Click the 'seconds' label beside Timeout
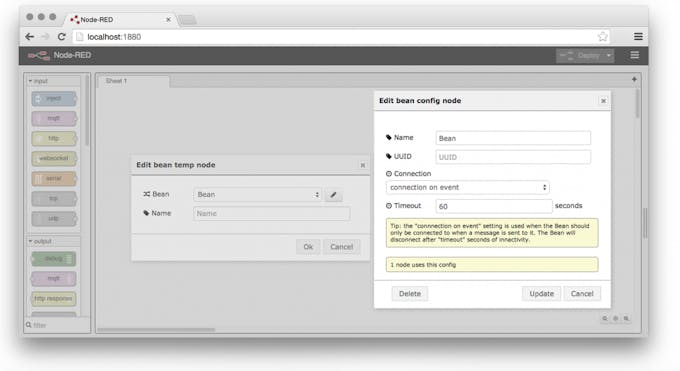 click(x=569, y=206)
